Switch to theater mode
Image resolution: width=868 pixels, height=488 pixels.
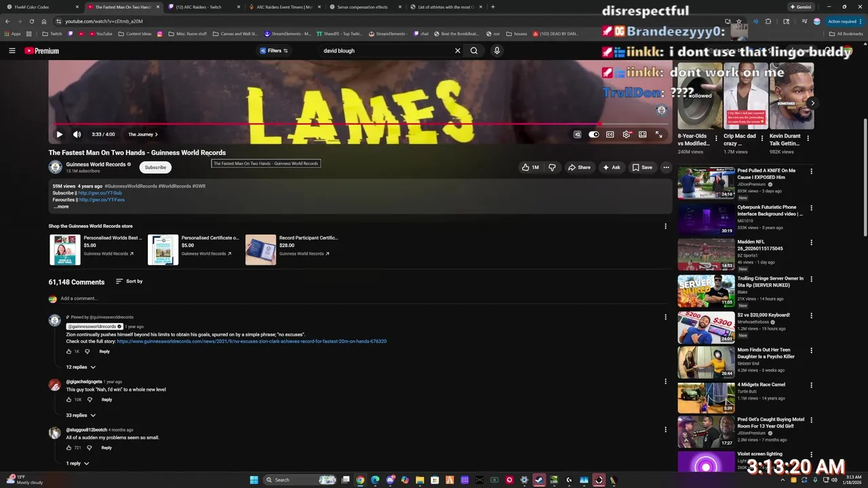(x=642, y=134)
